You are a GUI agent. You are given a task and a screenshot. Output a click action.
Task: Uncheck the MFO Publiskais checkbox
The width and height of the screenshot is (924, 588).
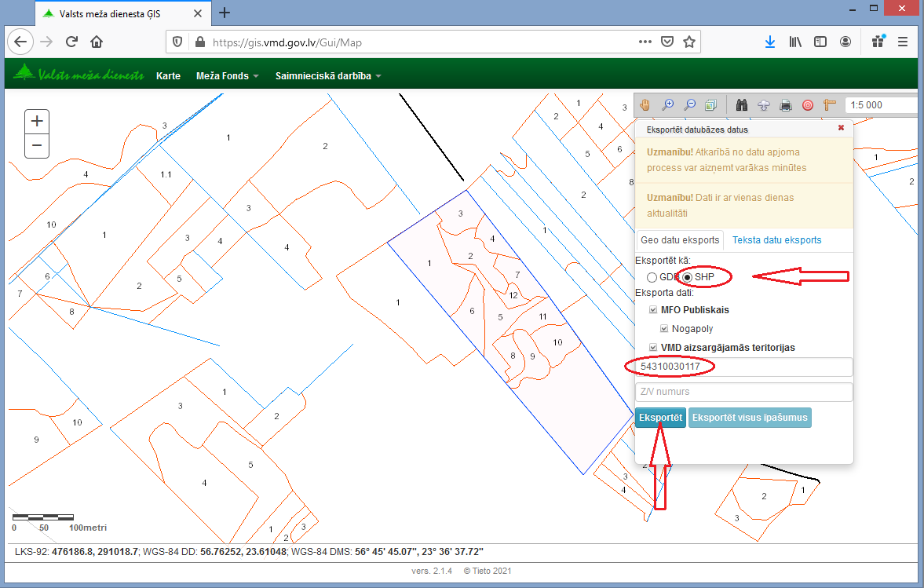(652, 310)
